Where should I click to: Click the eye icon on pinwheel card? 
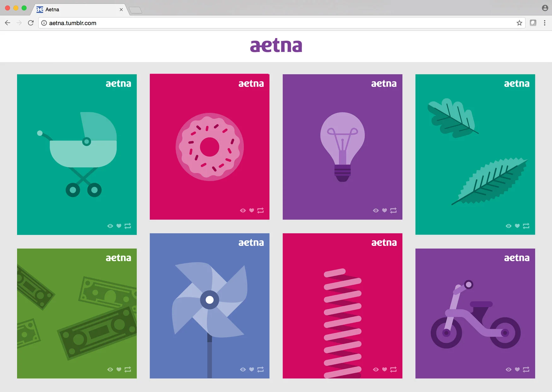[x=243, y=370]
